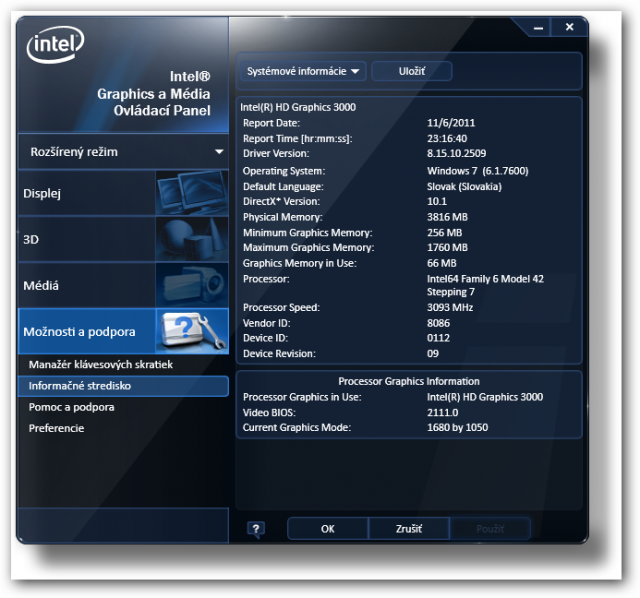Select the Displej category label

point(43,194)
